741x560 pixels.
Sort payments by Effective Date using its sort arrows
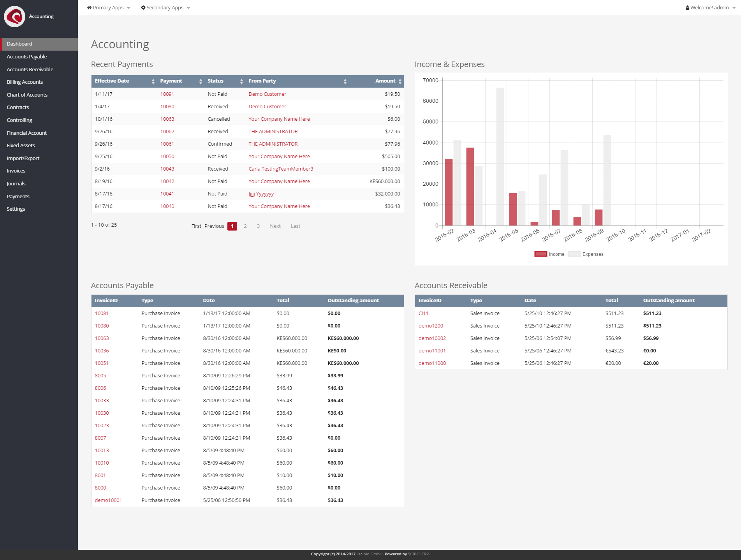point(152,81)
